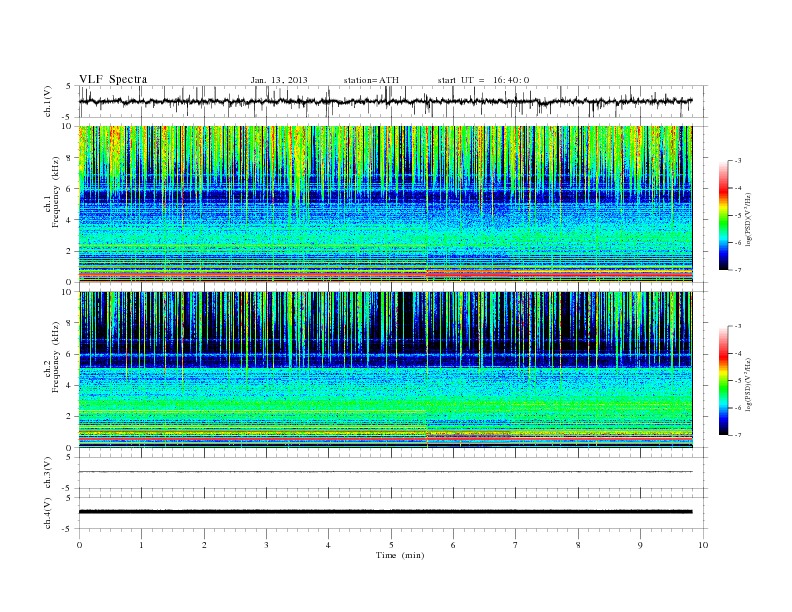
Task: Click the "-7" tick on the upper colorbar
Action: click(738, 270)
